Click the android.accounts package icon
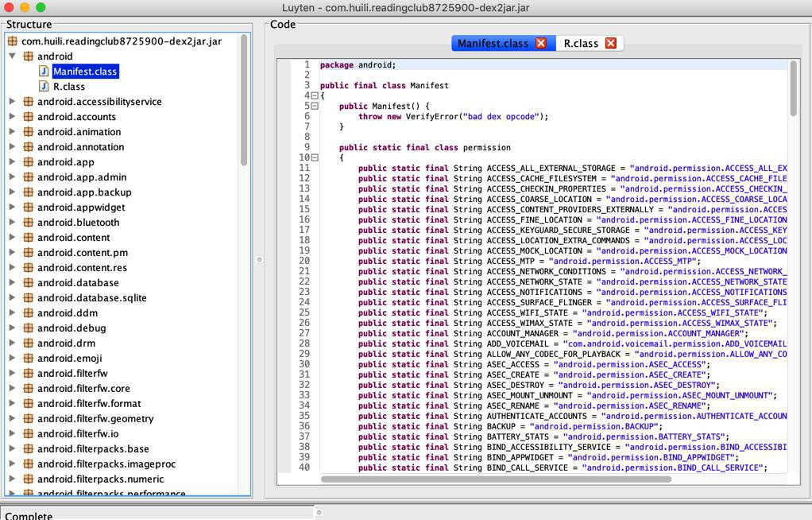This screenshot has width=812, height=520. [x=29, y=116]
